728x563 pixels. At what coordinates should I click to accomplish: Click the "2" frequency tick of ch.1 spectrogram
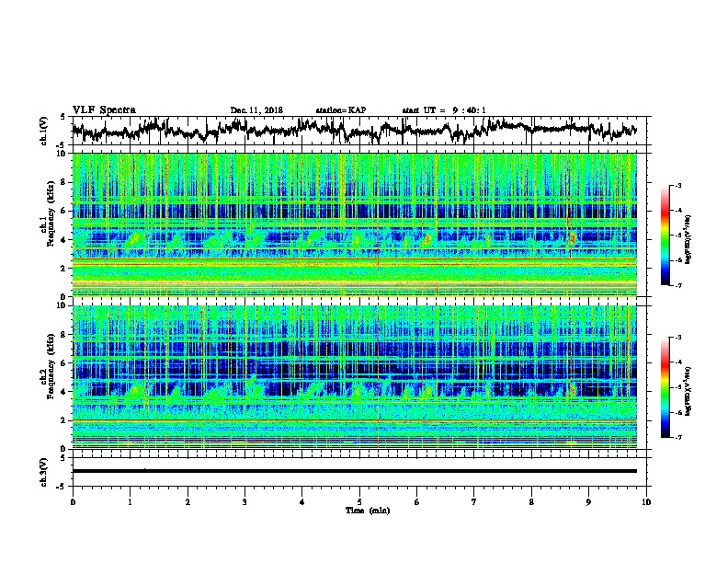(64, 268)
